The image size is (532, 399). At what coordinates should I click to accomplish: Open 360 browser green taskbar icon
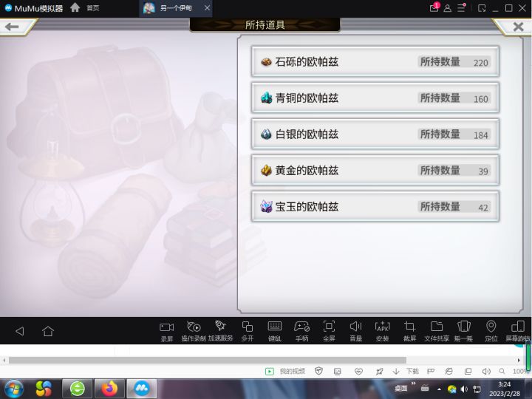tap(78, 389)
